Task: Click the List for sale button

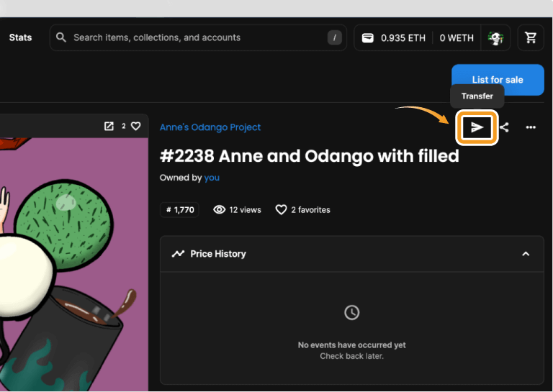Action: click(498, 80)
